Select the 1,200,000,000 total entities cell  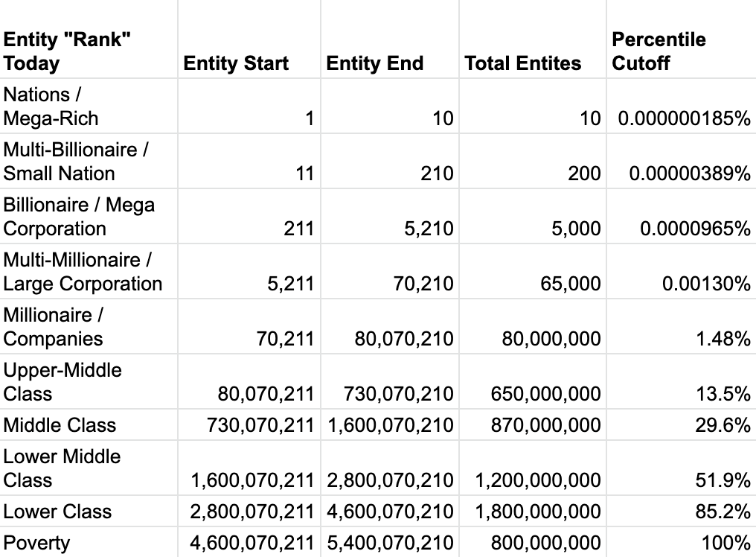pyautogui.click(x=537, y=480)
